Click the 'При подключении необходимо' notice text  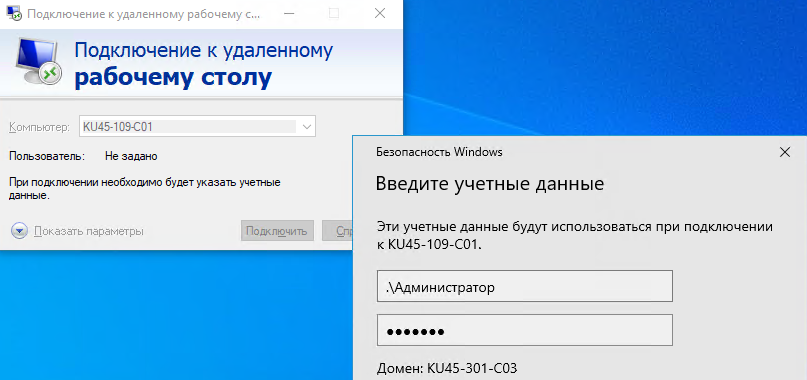pyautogui.click(x=145, y=189)
